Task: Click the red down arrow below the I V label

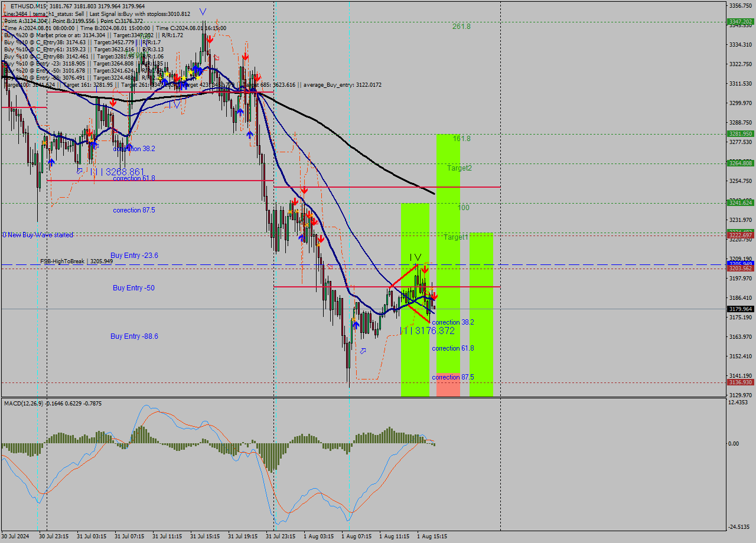Action: pyautogui.click(x=425, y=269)
